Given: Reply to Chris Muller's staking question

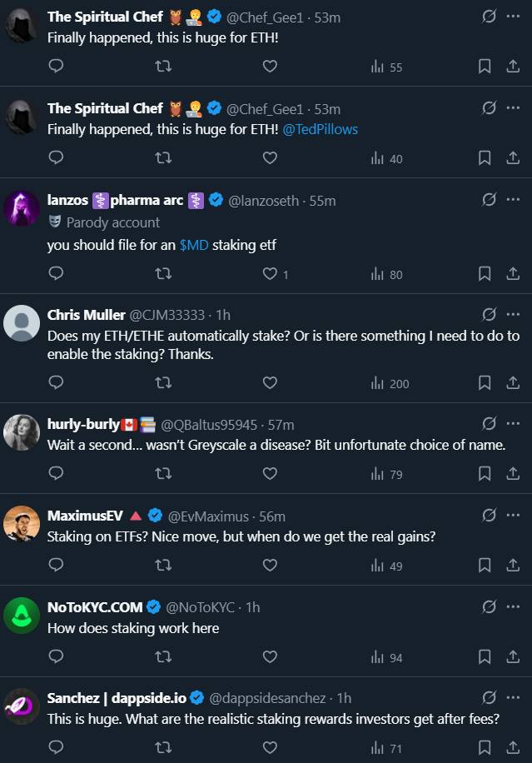Looking at the screenshot, I should pos(56,383).
